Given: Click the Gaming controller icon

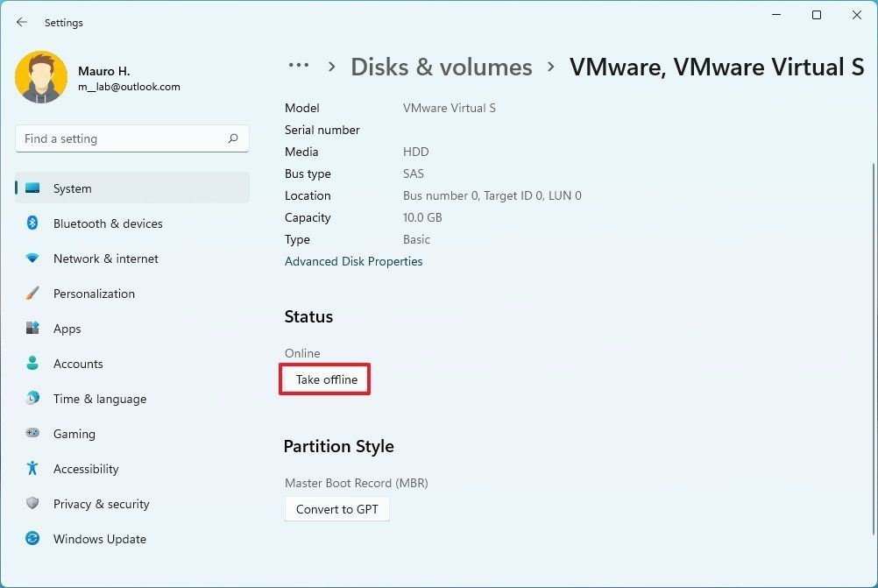Looking at the screenshot, I should tap(32, 434).
